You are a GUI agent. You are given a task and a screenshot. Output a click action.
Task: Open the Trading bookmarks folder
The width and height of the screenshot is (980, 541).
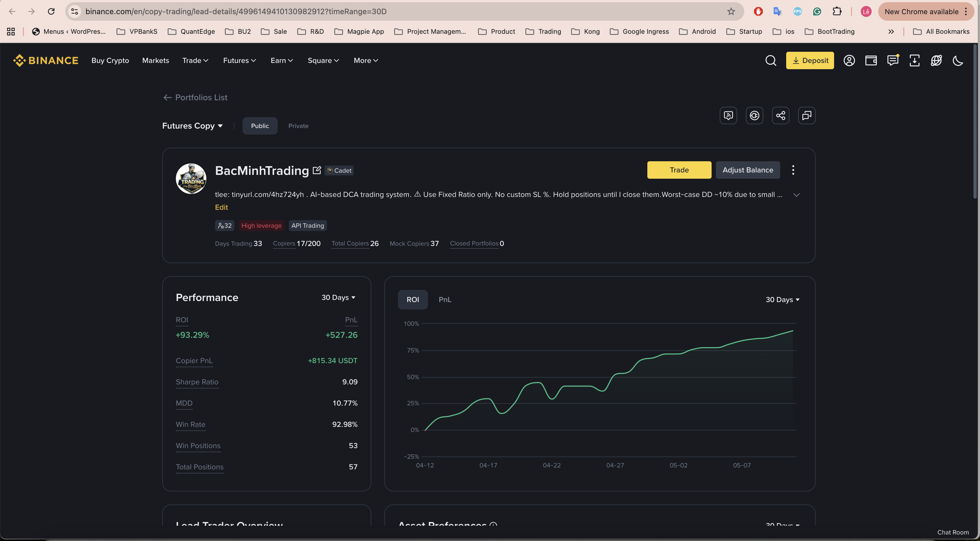543,32
